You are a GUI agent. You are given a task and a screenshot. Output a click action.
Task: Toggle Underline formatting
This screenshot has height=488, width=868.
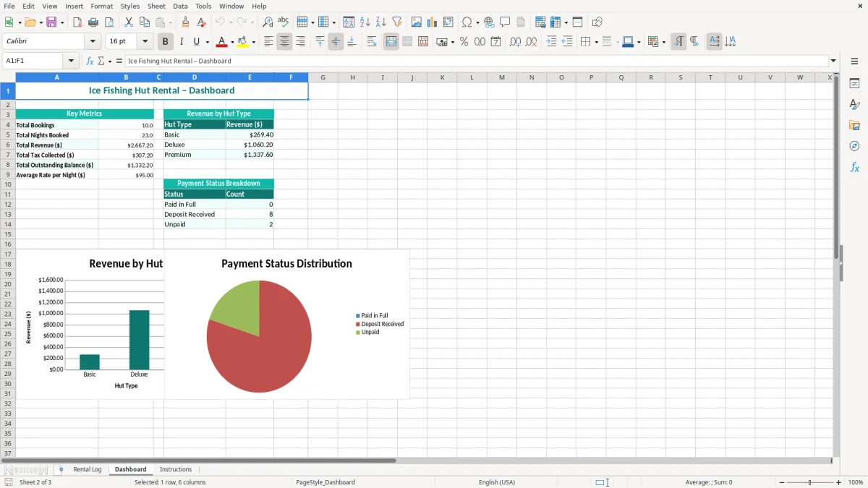pyautogui.click(x=196, y=42)
